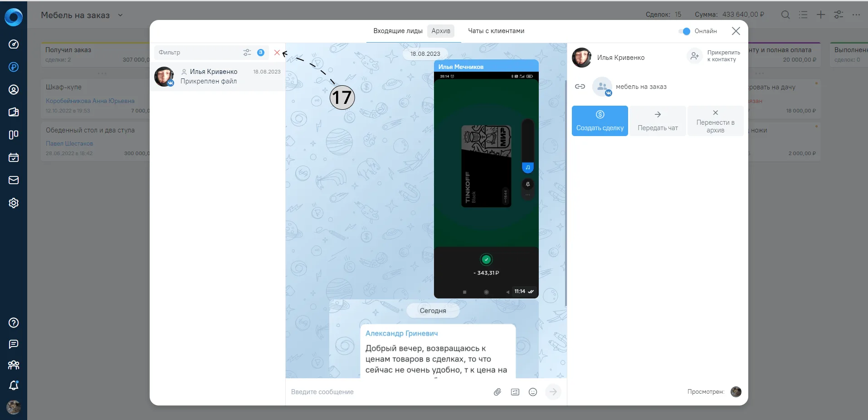Click Передать чат button

tap(658, 121)
